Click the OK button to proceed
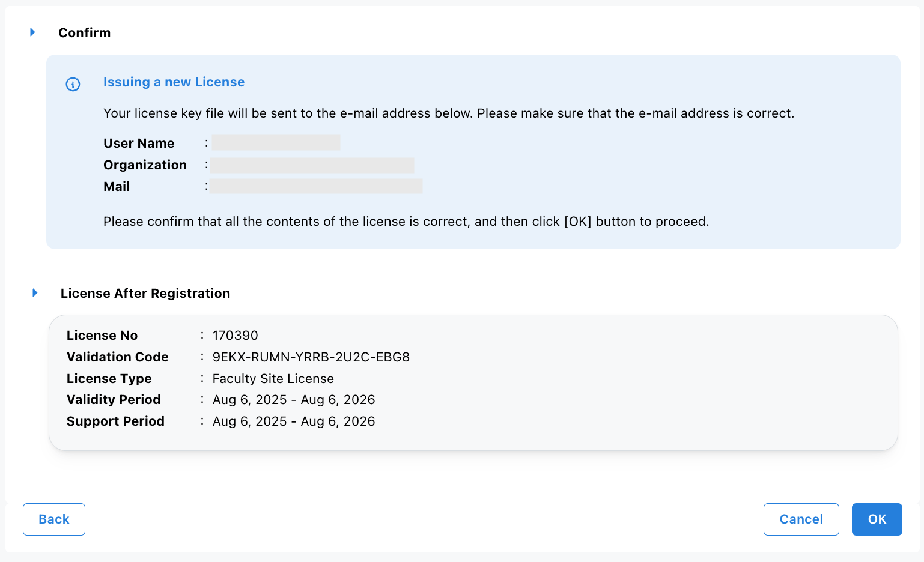 pos(877,519)
